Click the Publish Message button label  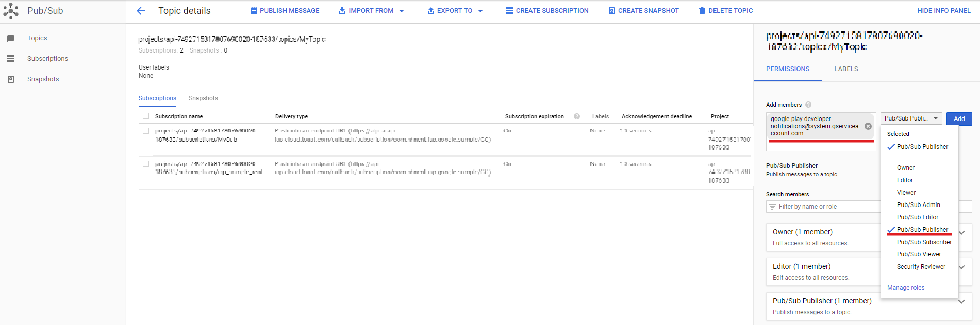pyautogui.click(x=289, y=11)
